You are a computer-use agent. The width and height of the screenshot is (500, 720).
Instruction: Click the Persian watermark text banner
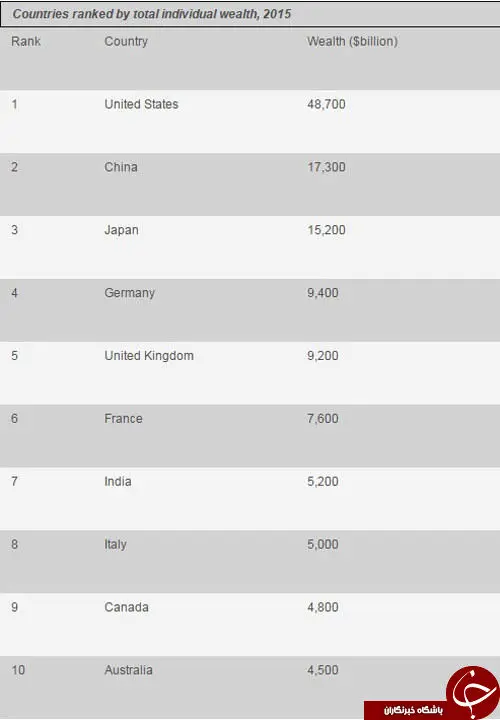[x=406, y=710]
